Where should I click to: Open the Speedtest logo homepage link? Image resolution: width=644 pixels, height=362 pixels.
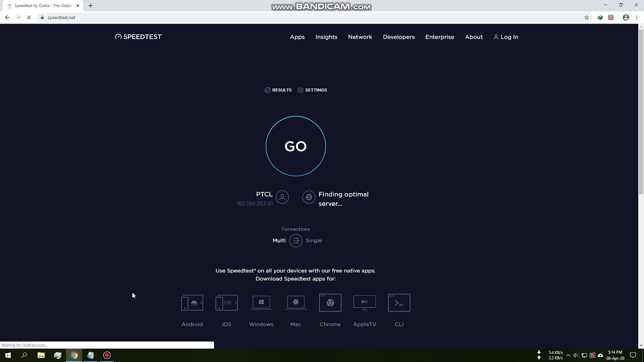(138, 37)
